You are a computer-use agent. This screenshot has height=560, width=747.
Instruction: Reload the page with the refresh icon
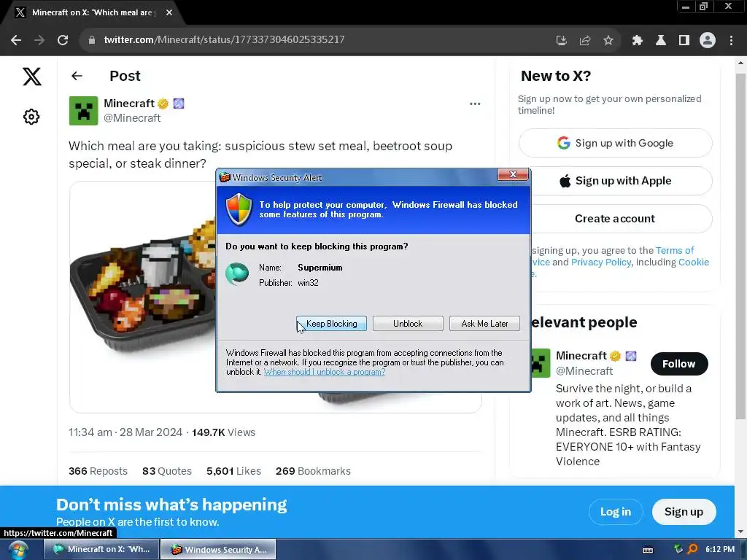pos(63,40)
